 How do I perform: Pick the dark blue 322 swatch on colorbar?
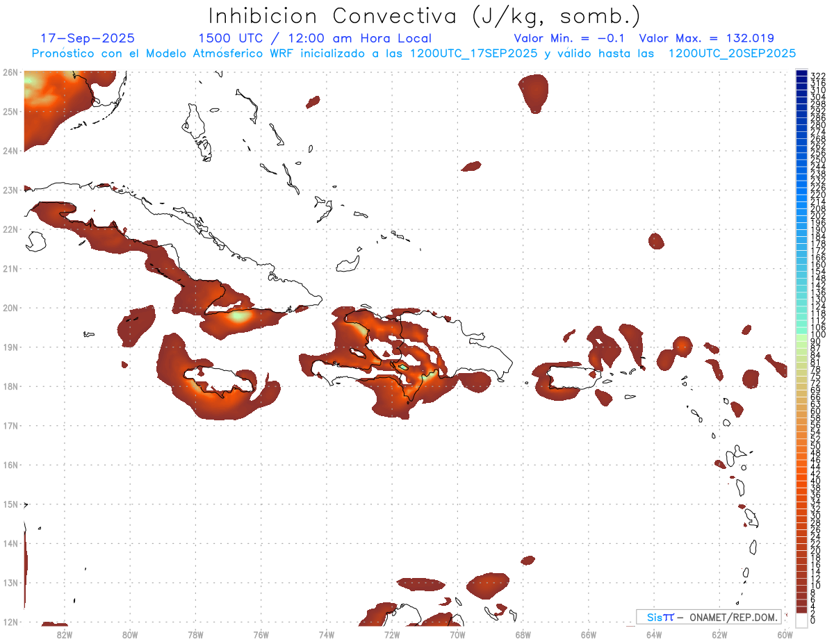(801, 74)
